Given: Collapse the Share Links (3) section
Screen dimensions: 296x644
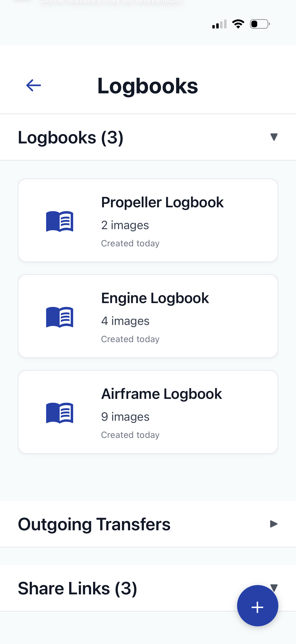Looking at the screenshot, I should pos(274,588).
